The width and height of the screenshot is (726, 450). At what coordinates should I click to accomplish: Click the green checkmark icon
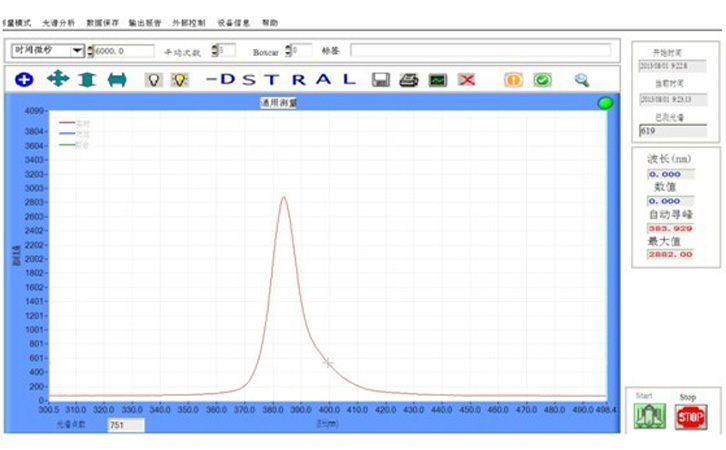point(542,80)
